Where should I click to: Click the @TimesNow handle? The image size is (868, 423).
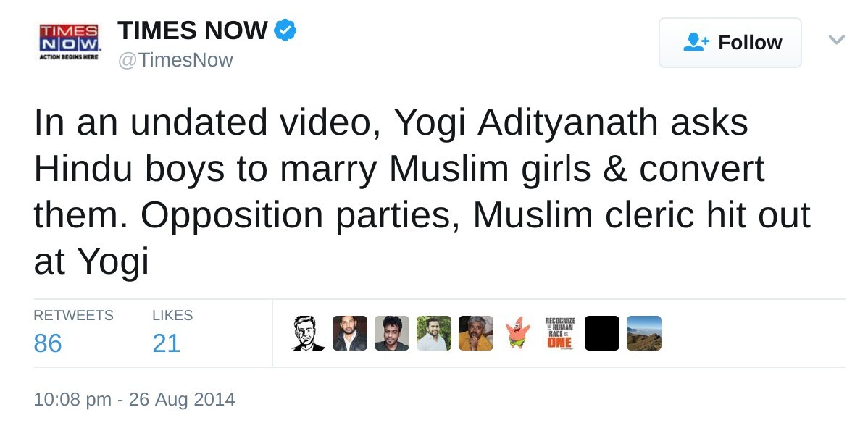click(175, 60)
